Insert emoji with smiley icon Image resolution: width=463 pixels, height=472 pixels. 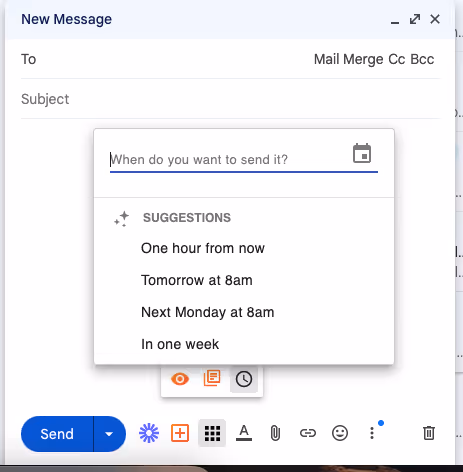pos(340,433)
